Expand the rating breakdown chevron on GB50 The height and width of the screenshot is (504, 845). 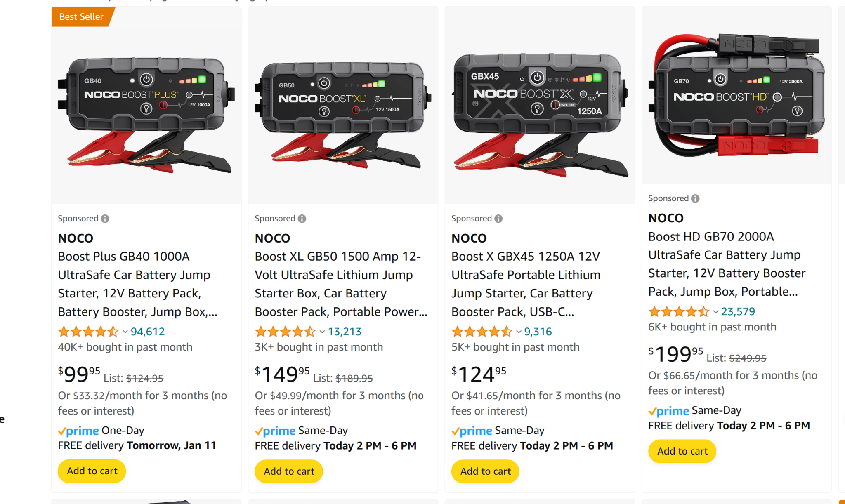(322, 332)
